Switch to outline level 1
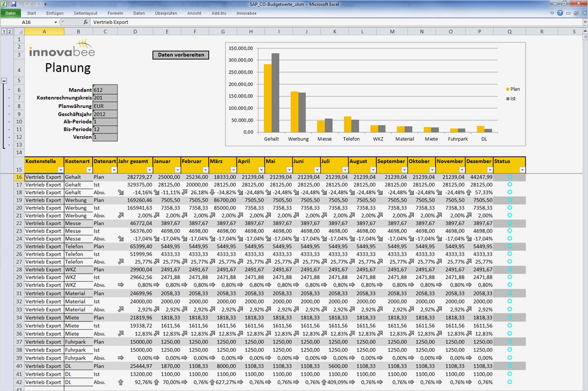588x391 pixels. click(x=4, y=31)
